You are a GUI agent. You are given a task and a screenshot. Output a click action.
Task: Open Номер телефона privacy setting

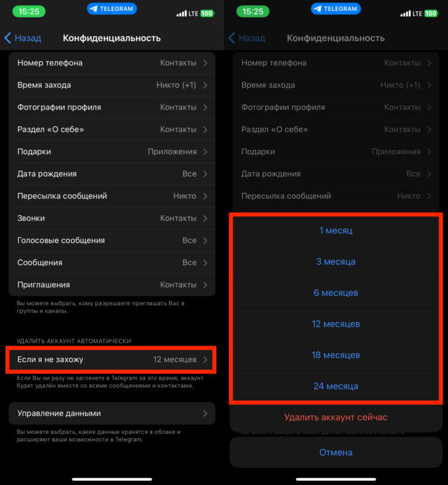pos(112,63)
